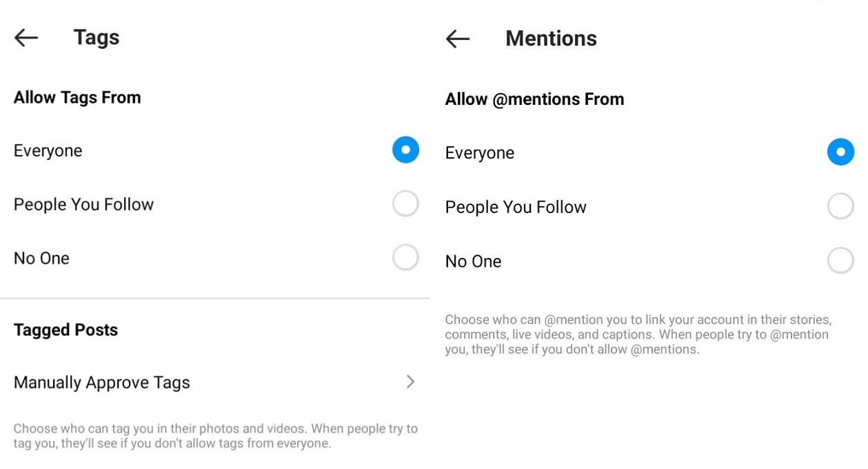Click the @mention explanation paragraph
Image resolution: width=868 pixels, height=469 pixels.
coord(638,335)
